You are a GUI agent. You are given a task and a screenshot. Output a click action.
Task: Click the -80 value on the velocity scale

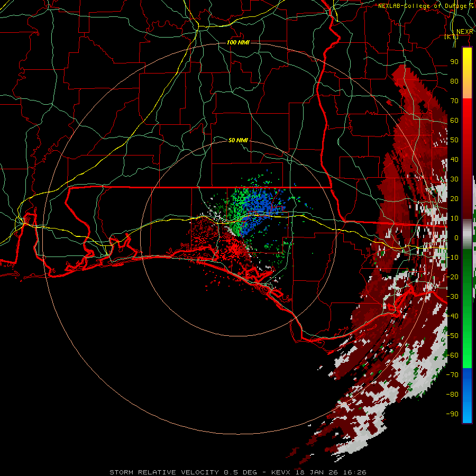[x=452, y=395]
